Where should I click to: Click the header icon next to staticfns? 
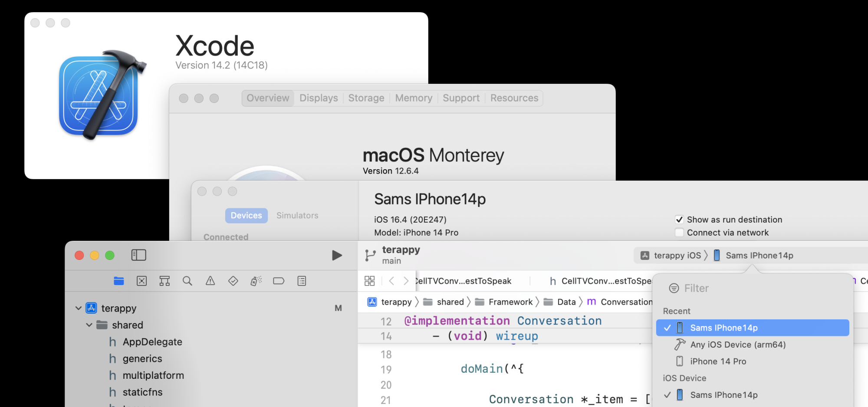pyautogui.click(x=112, y=392)
